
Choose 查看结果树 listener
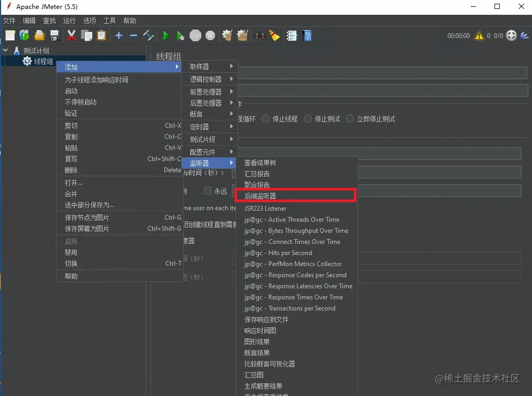297,163
